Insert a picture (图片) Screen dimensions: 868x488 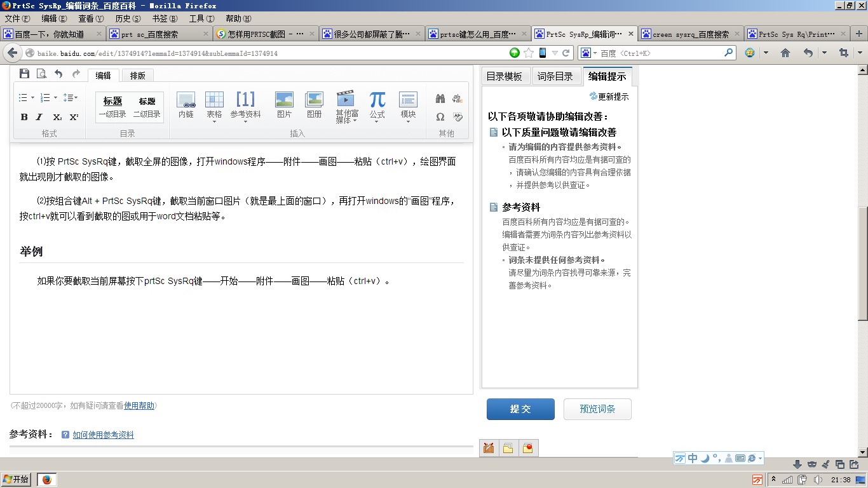284,105
